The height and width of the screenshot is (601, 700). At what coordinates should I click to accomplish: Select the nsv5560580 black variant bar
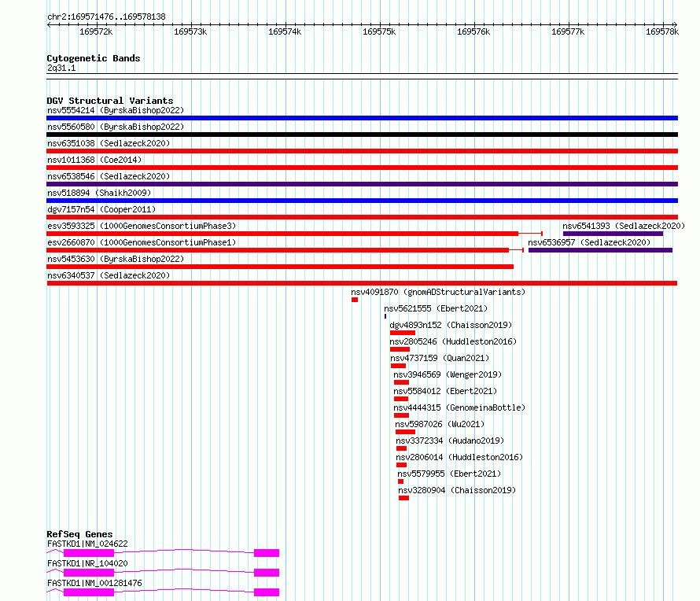pyautogui.click(x=362, y=135)
